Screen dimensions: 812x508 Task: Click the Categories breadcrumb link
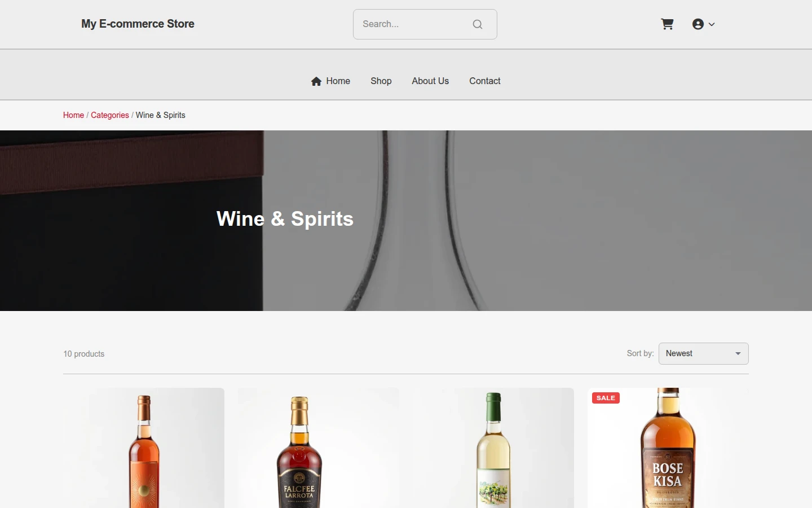click(x=110, y=115)
